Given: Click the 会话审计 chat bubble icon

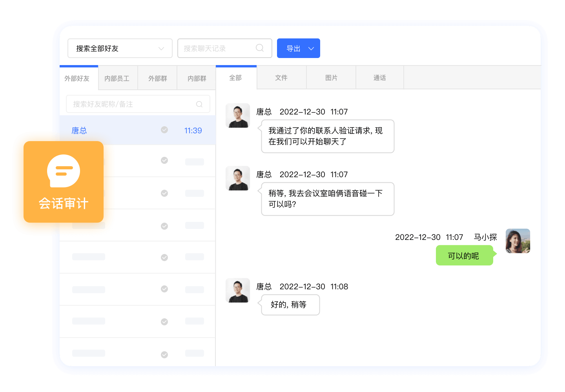Looking at the screenshot, I should pos(64,171).
